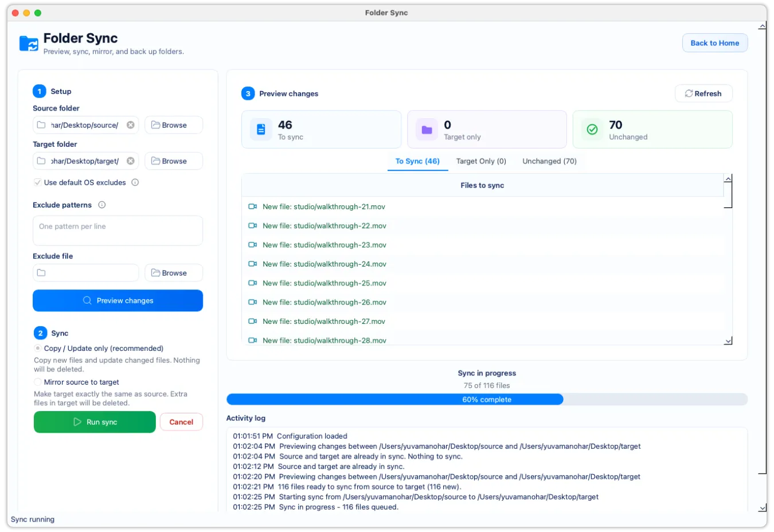Click the info icon beside Exclude patterns
This screenshot has height=532, width=774.
pos(102,205)
